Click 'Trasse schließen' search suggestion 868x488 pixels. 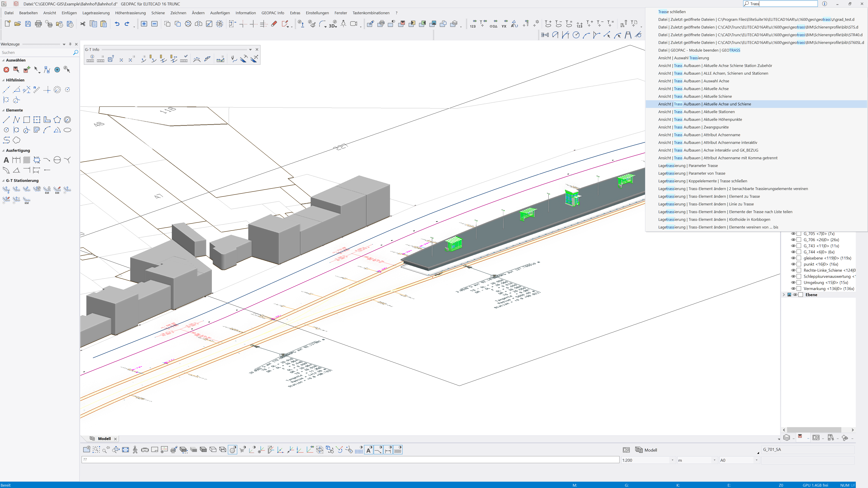pos(672,12)
